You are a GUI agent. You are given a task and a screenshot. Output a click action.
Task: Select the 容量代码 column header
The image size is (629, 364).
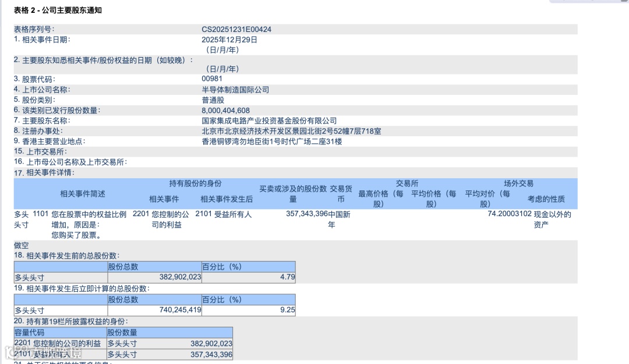[29, 333]
